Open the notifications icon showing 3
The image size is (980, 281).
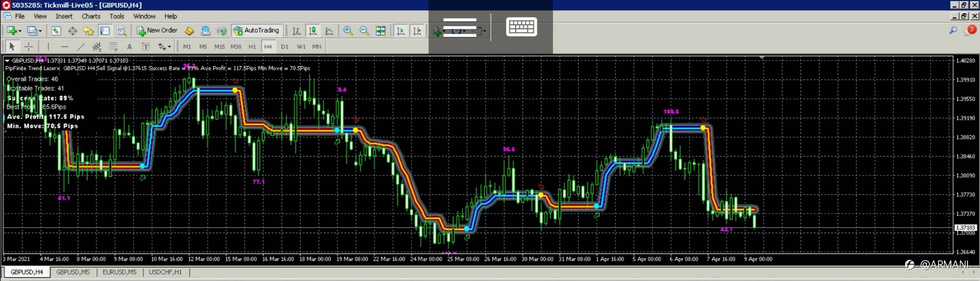[969, 30]
